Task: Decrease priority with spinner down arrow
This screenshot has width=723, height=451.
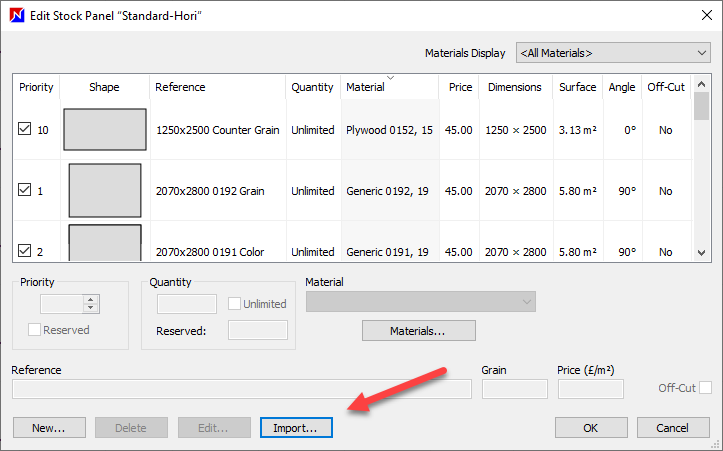Action: click(x=91, y=308)
